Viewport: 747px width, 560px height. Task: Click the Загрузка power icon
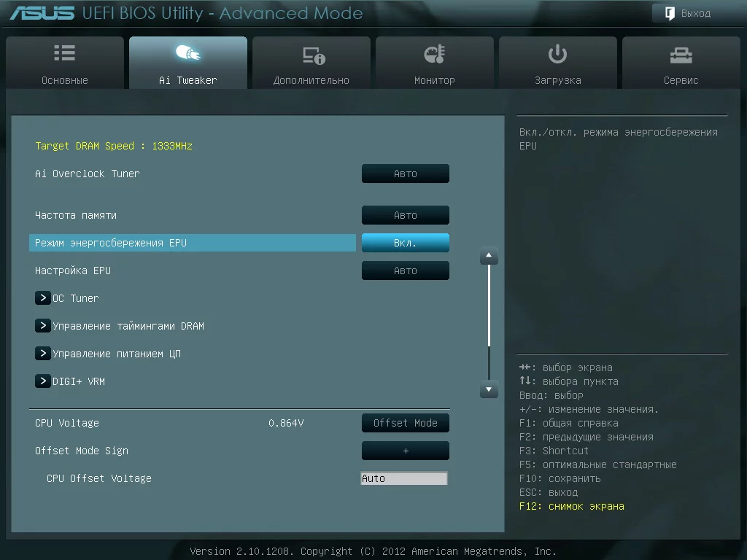coord(557,54)
